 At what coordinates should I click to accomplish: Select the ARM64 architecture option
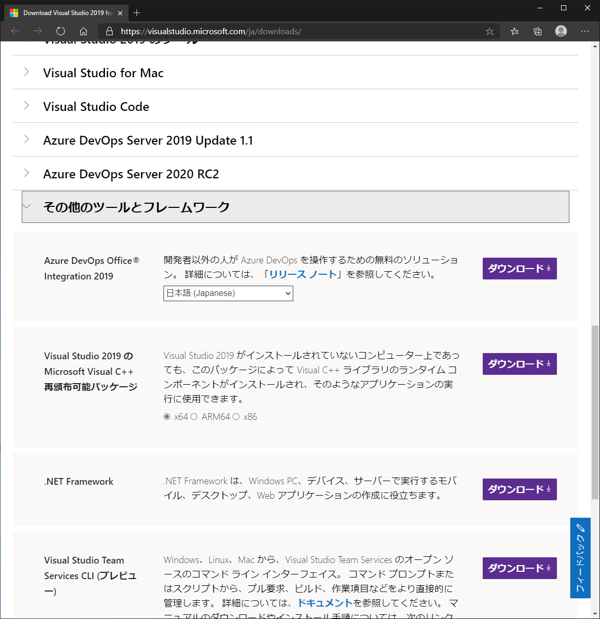pos(195,417)
